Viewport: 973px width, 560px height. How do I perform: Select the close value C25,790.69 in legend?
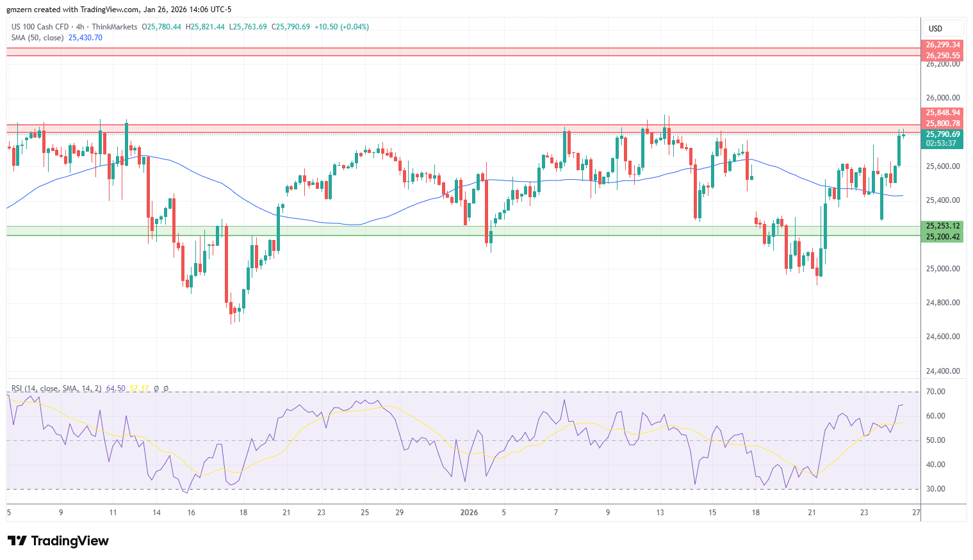pyautogui.click(x=291, y=27)
